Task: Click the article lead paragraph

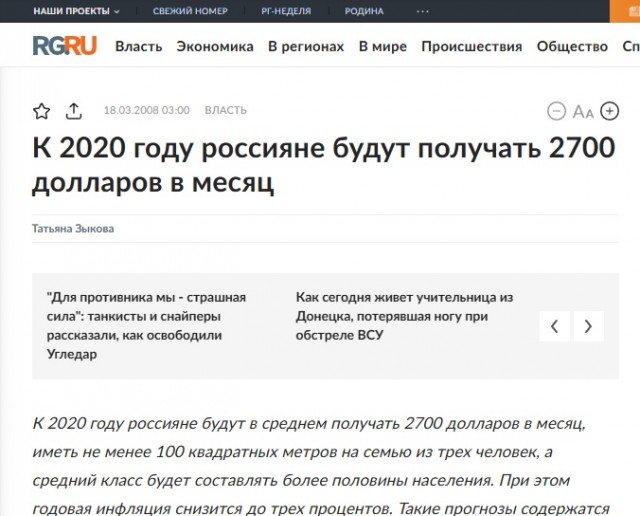Action: 321,466
